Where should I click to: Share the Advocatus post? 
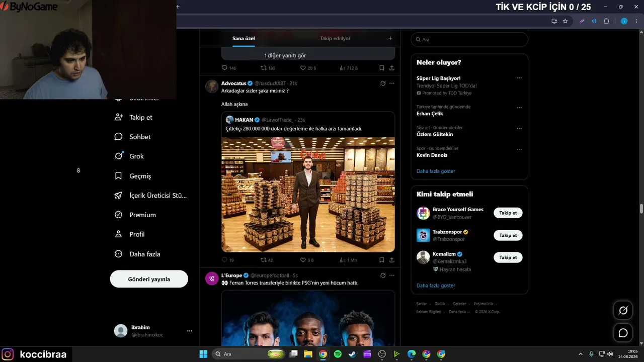point(392,260)
